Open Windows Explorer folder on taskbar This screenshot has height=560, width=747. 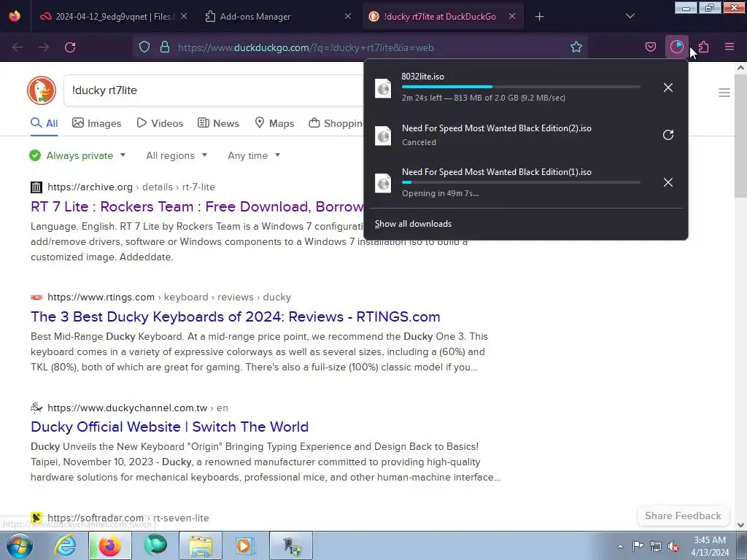201,545
